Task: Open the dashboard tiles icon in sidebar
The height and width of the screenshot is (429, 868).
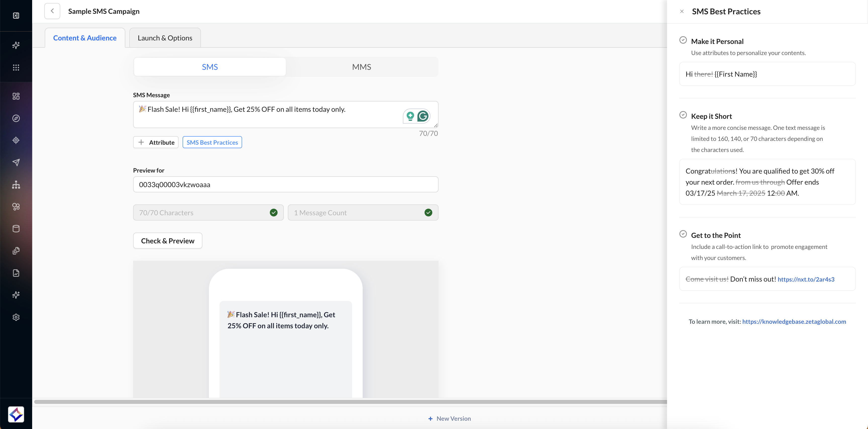Action: click(x=16, y=96)
